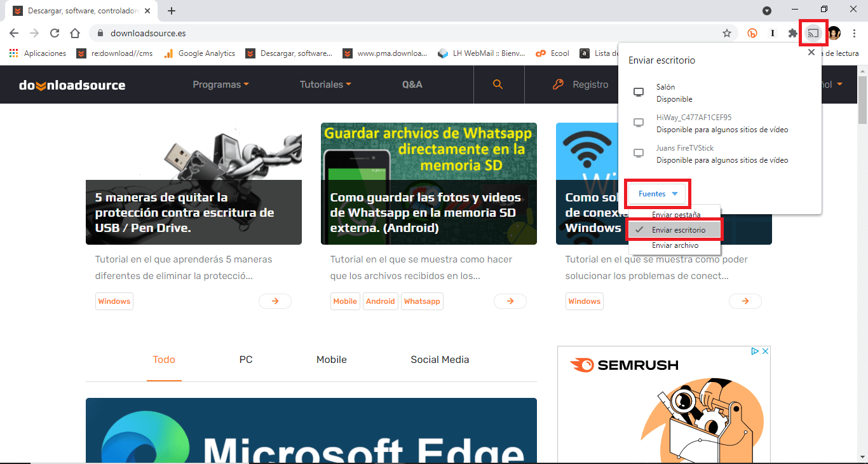This screenshot has width=868, height=464.
Task: Click the 'I' extension icon in toolbar
Action: (773, 33)
